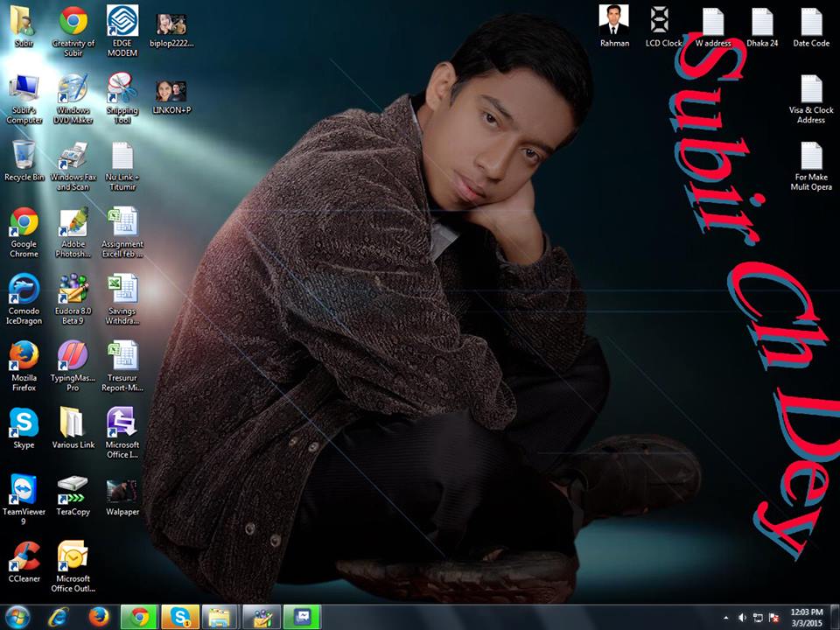Launch TypingMaster Pro shortcut

[x=73, y=367]
